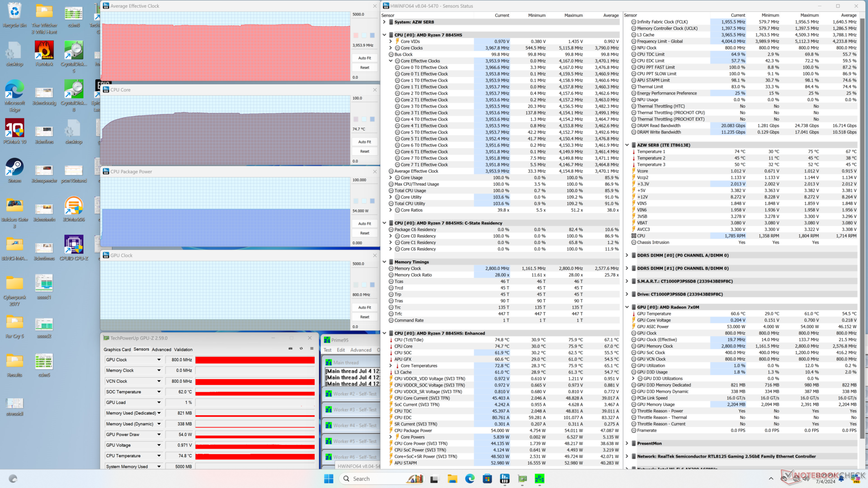868x488 pixels.
Task: Expand the PresentMon sensor group
Action: pos(627,443)
